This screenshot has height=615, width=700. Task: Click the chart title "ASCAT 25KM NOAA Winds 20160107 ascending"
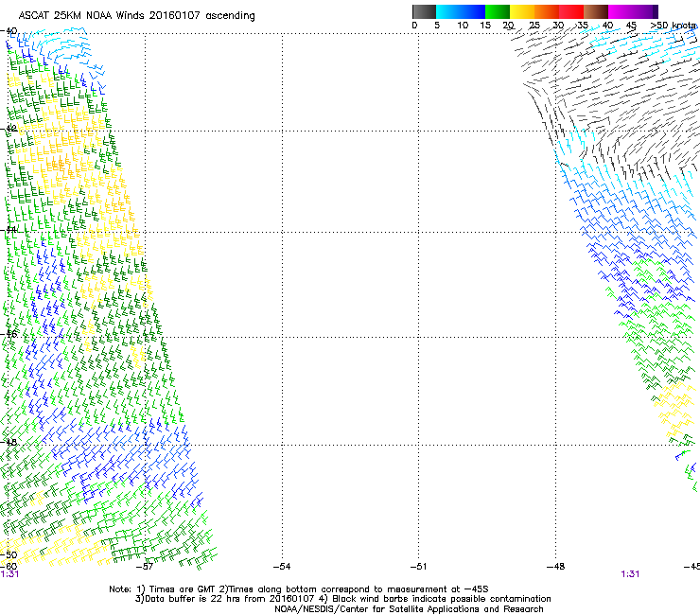pyautogui.click(x=136, y=16)
